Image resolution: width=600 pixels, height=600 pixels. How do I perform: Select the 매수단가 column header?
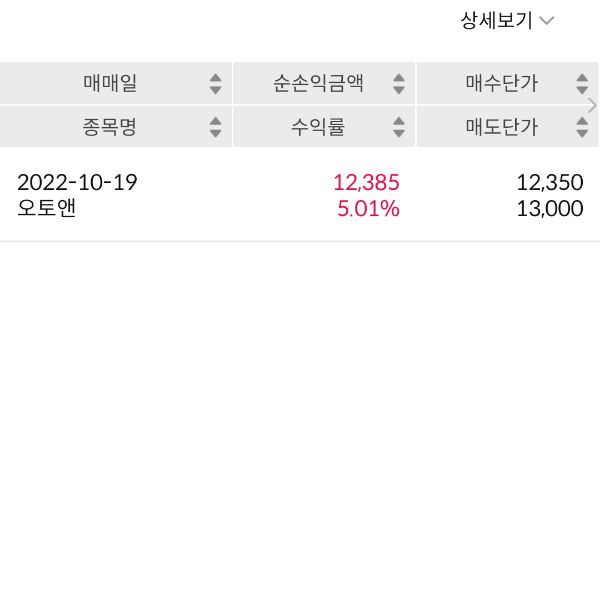point(501,84)
